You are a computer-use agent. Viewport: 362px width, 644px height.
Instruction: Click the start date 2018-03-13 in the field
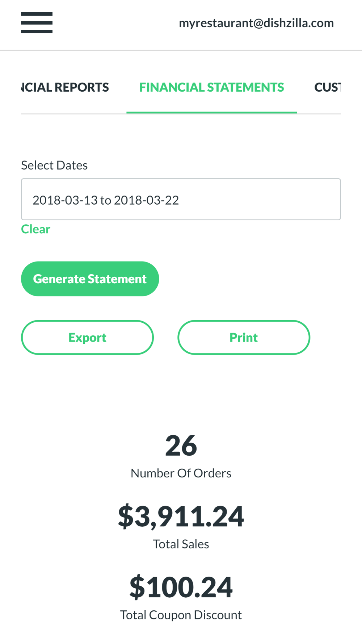tap(65, 200)
